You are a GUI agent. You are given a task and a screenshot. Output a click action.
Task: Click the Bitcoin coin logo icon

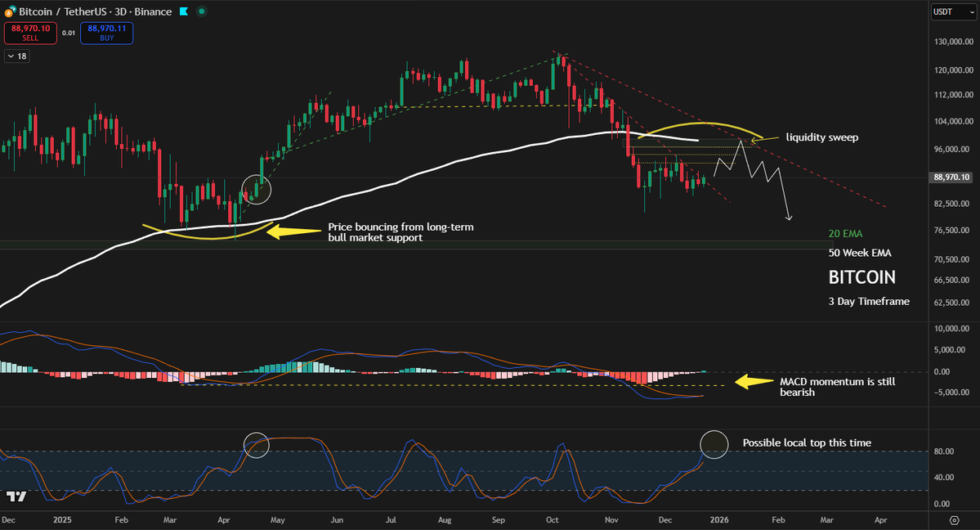coord(10,11)
